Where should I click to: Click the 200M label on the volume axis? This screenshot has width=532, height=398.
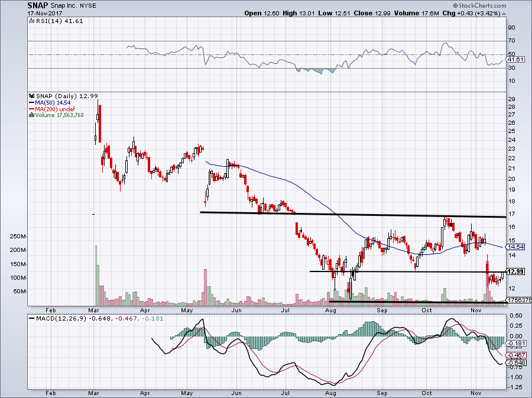(x=18, y=250)
